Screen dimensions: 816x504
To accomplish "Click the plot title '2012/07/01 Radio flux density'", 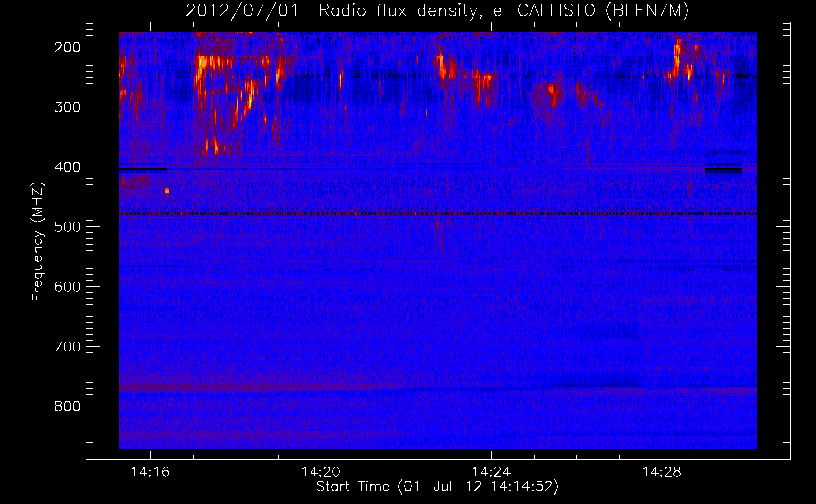I will pyautogui.click(x=437, y=11).
